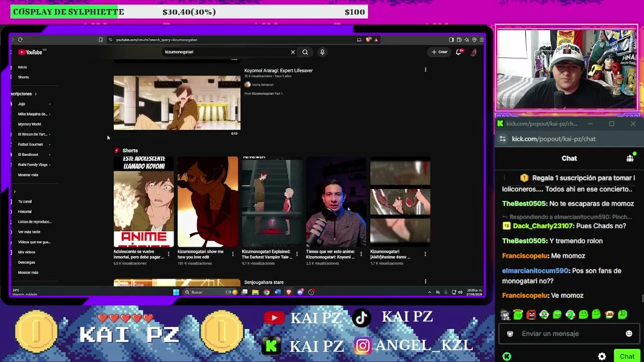Click Mostrar más under Descargas
This screenshot has height=362, width=644.
(28, 273)
